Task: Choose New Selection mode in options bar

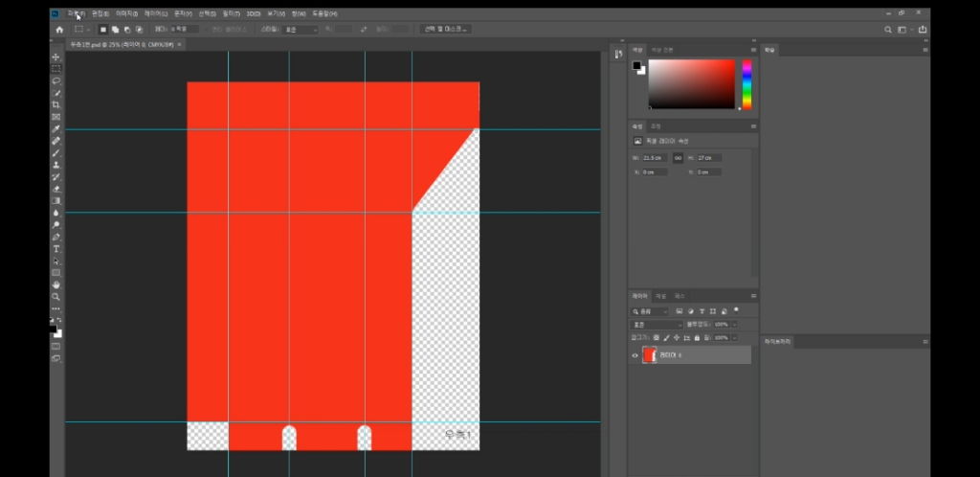Action: pos(103,30)
